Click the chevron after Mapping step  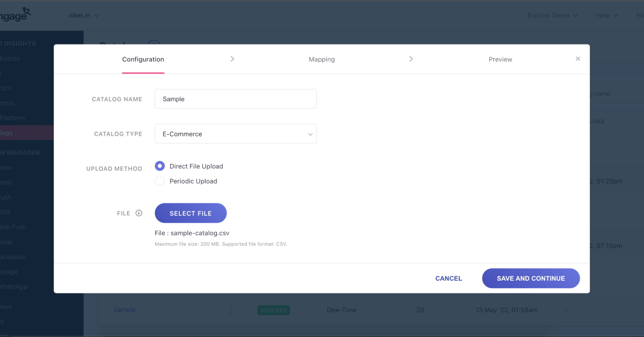[x=411, y=59]
